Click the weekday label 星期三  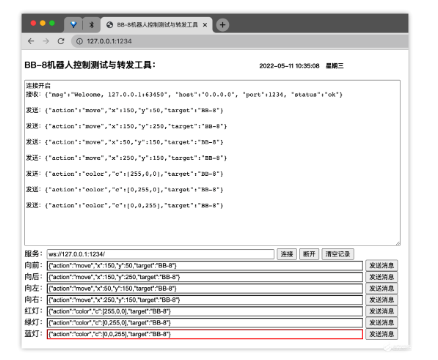tap(335, 66)
